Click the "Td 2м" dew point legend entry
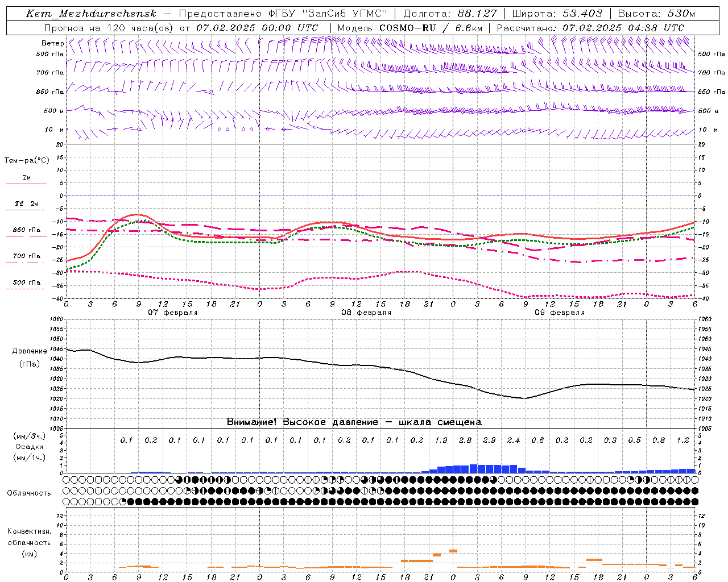728x582 pixels. [x=26, y=203]
